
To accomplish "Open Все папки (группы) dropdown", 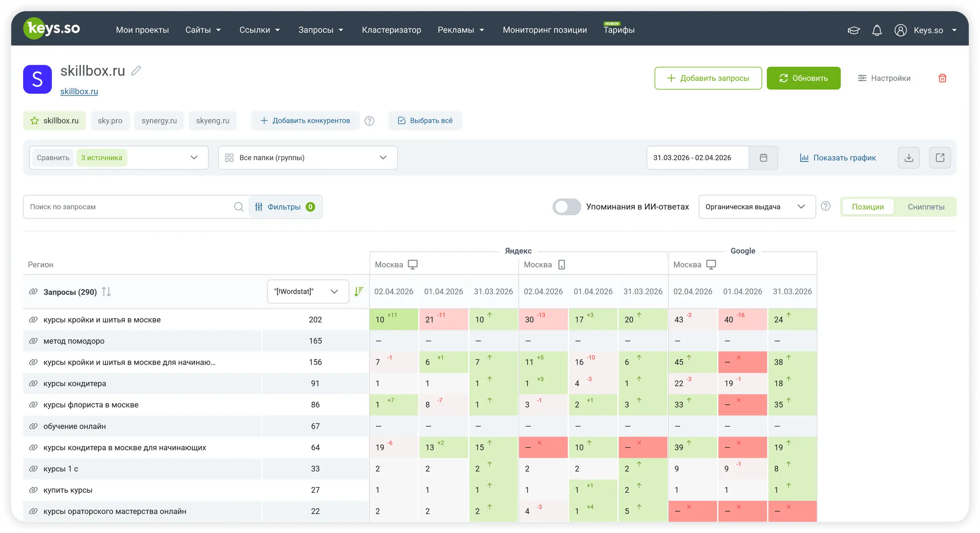I will tap(308, 158).
